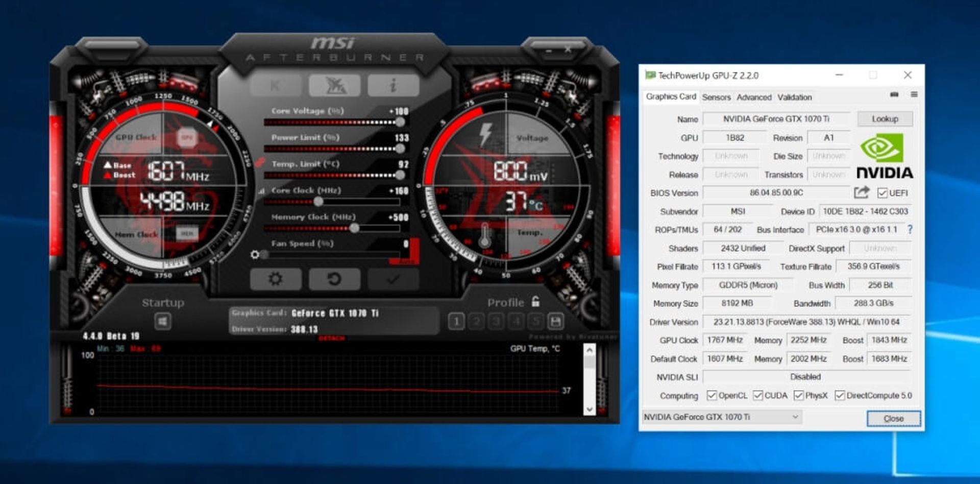Viewport: 980px width, 484px height.
Task: Open the GPU selection dropdown in GPU-Z
Action: tap(722, 417)
